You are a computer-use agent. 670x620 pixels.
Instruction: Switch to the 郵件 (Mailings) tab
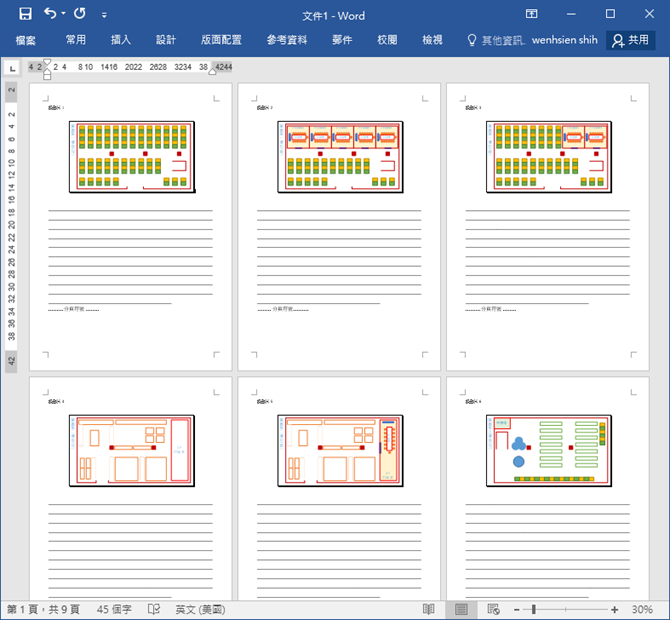342,40
